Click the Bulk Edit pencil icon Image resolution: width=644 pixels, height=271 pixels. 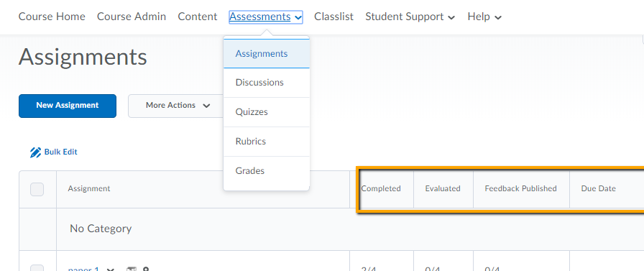(35, 152)
